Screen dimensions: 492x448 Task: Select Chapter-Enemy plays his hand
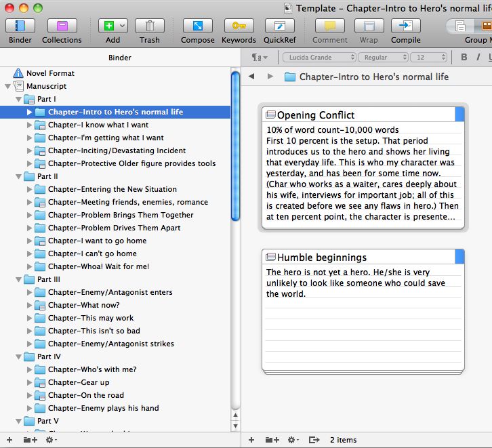tap(103, 408)
